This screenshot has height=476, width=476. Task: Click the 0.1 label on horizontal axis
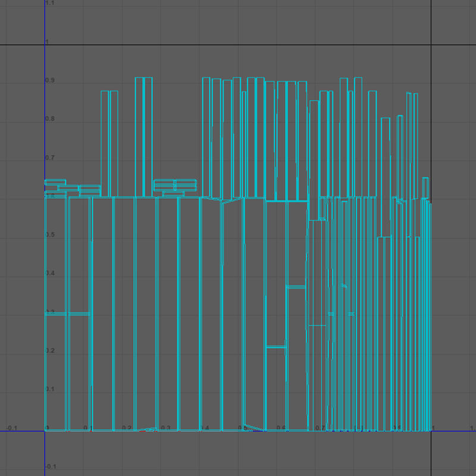pyautogui.click(x=88, y=428)
